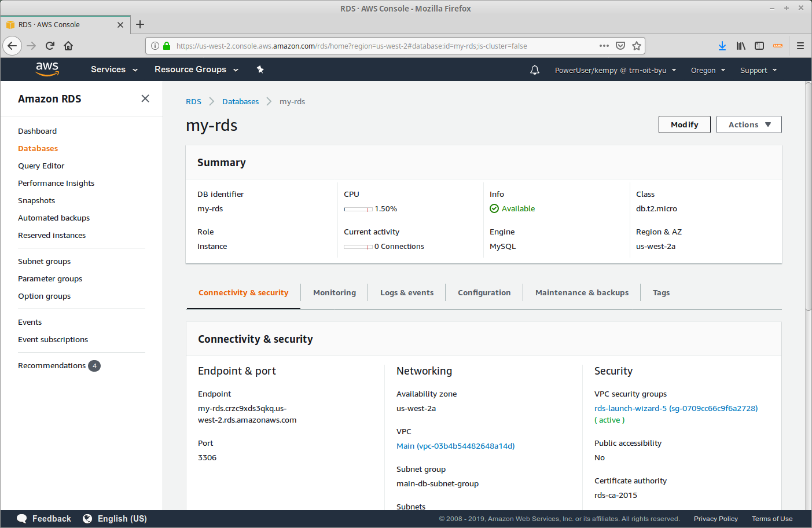The image size is (812, 528).
Task: Open the PowerUser/kempy account menu
Action: point(615,70)
